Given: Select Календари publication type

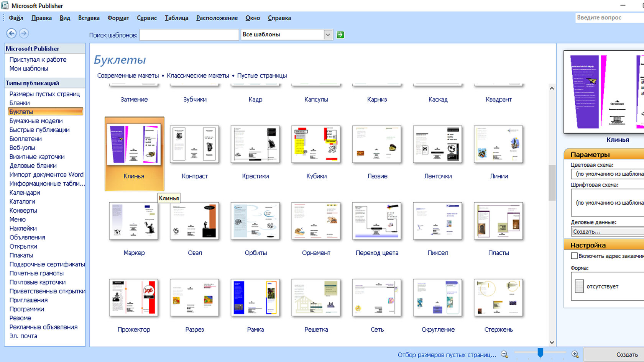Looking at the screenshot, I should [25, 192].
